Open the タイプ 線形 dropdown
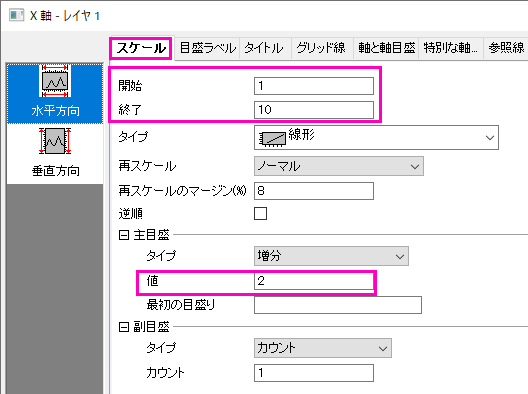Image resolution: width=528 pixels, height=394 pixels. (376, 137)
